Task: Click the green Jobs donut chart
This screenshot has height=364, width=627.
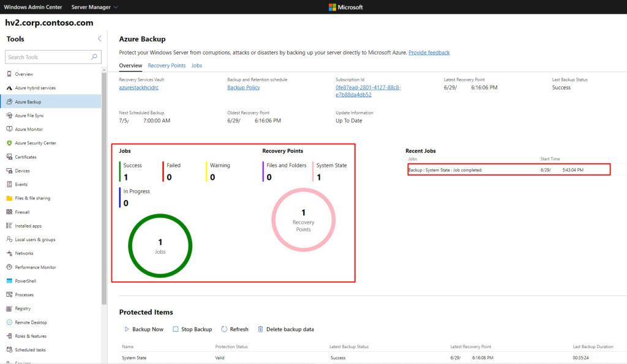Action: tap(160, 246)
